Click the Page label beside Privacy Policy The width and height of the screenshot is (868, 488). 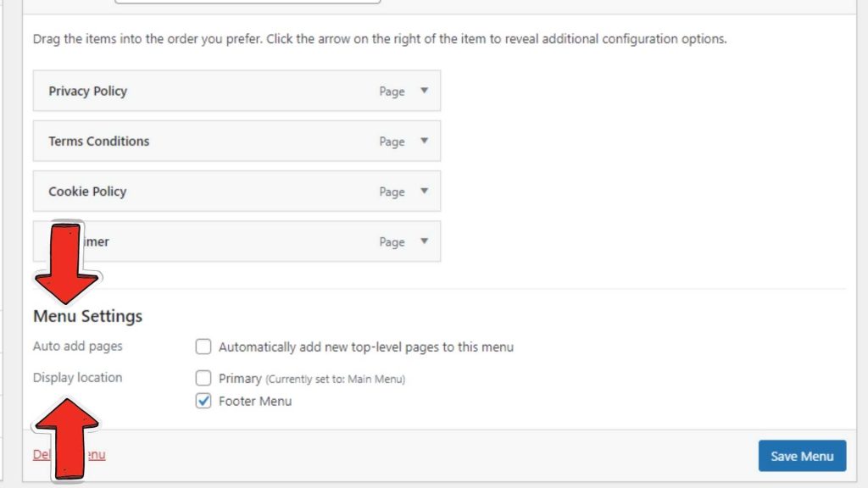point(392,91)
